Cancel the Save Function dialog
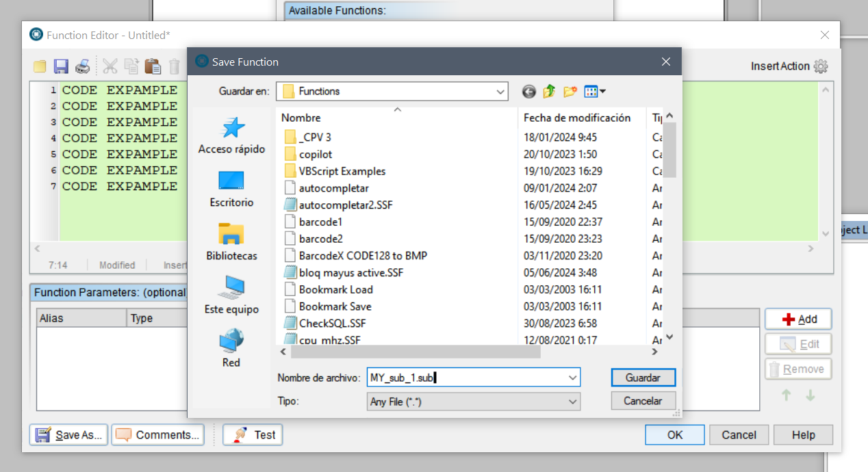868x472 pixels. tap(643, 401)
